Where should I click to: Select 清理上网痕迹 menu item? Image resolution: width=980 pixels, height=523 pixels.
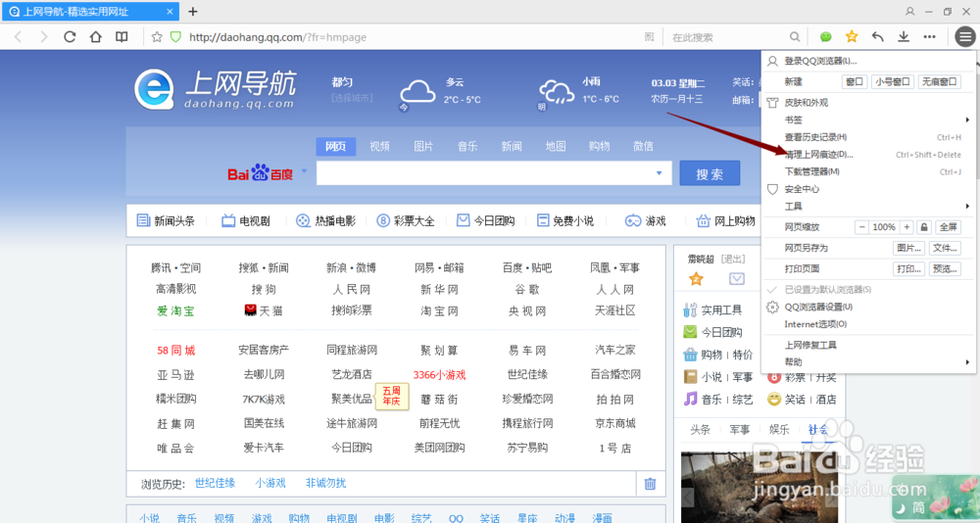pos(868,155)
